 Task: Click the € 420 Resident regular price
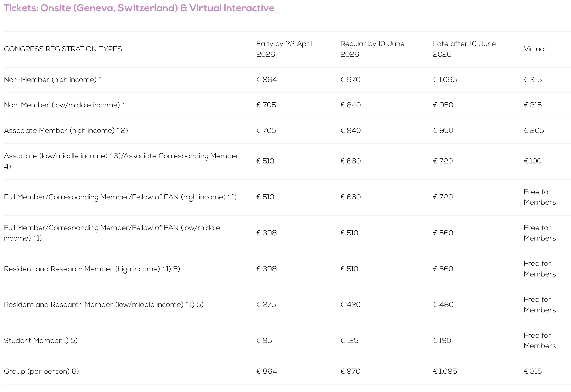[350, 305]
